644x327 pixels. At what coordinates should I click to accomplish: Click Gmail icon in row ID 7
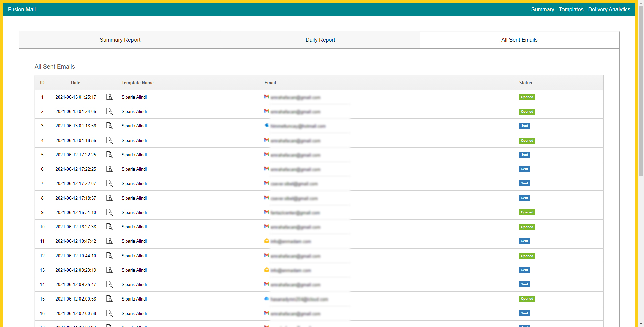click(267, 183)
